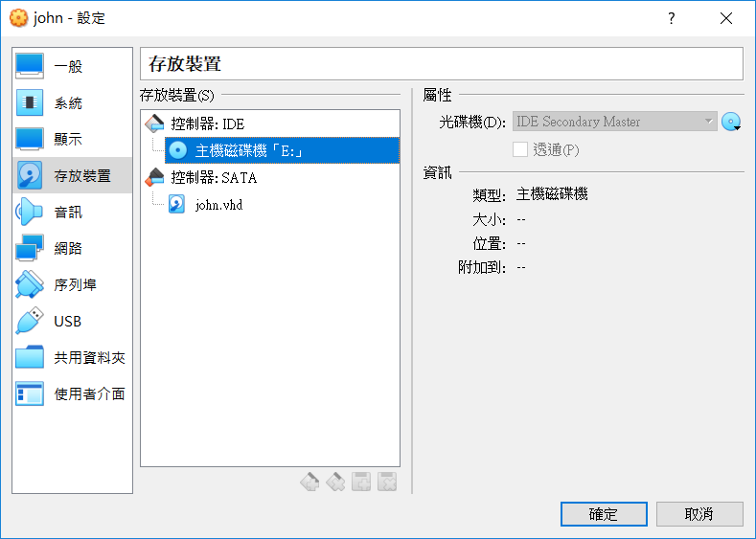
Task: Click the add attachment toolbar icon
Action: (361, 482)
